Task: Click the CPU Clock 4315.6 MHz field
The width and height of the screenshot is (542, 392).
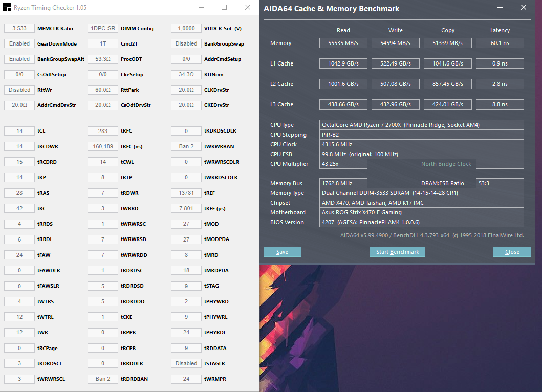Action: tap(421, 144)
